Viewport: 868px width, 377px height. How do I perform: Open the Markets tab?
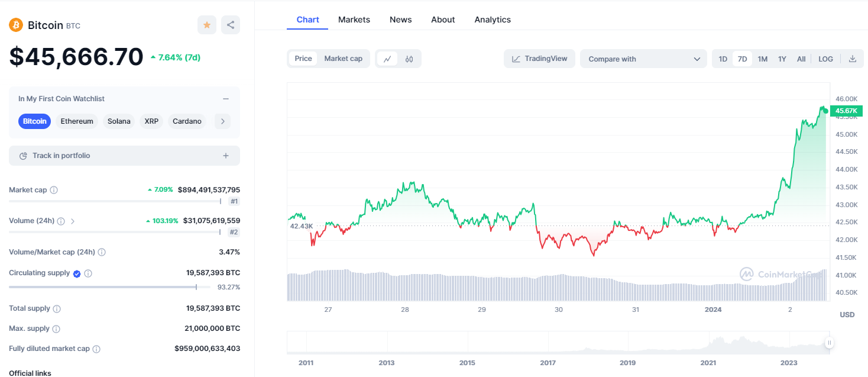[x=354, y=20]
